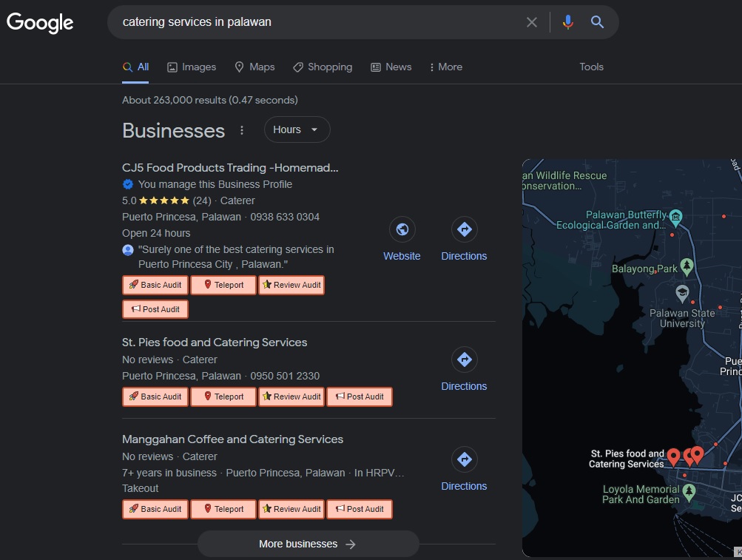Select the All results tab
This screenshot has width=742, height=560.
tap(135, 67)
